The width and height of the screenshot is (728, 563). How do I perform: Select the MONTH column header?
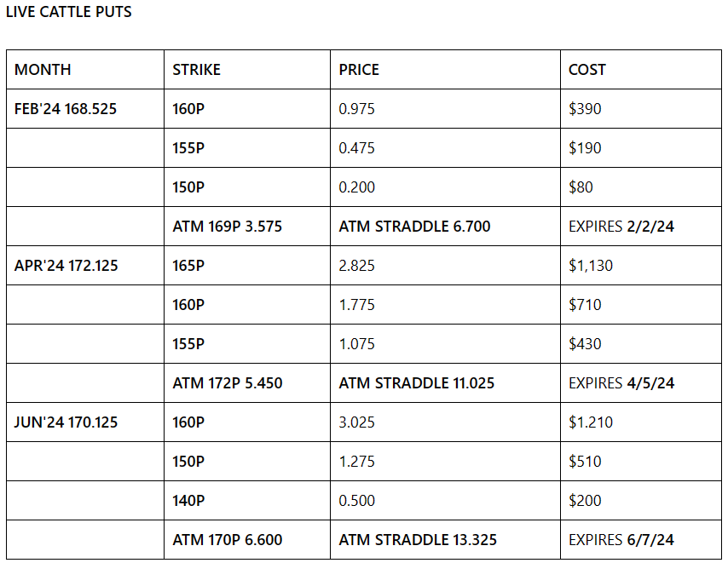point(43,70)
